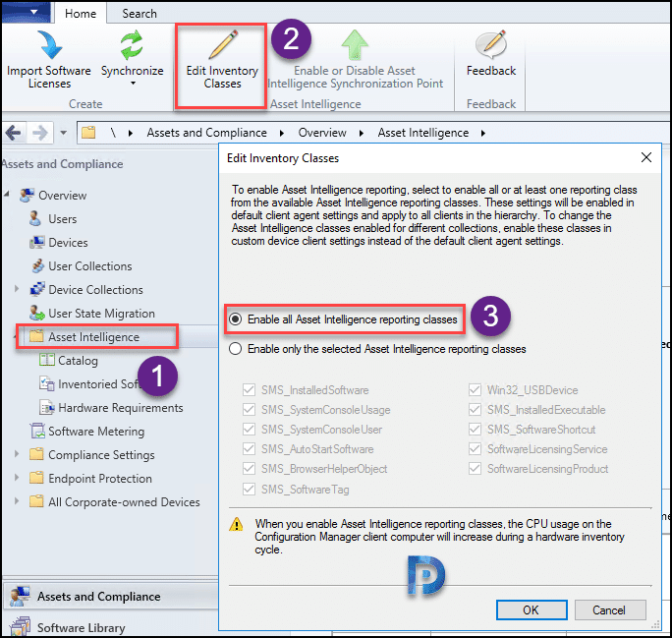Toggle SMS_SoftwareShortcut checkbox
672x638 pixels.
tap(475, 430)
